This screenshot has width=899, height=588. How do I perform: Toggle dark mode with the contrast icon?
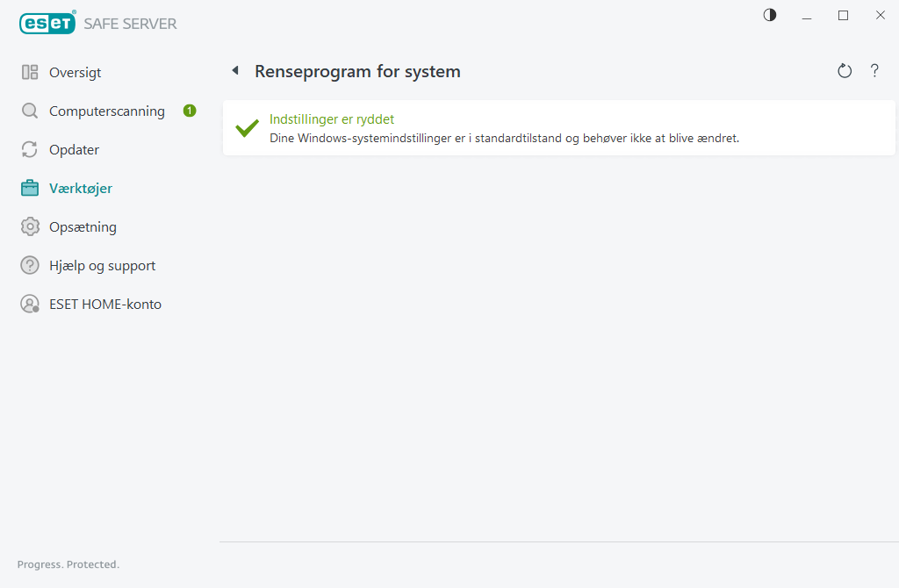point(769,15)
